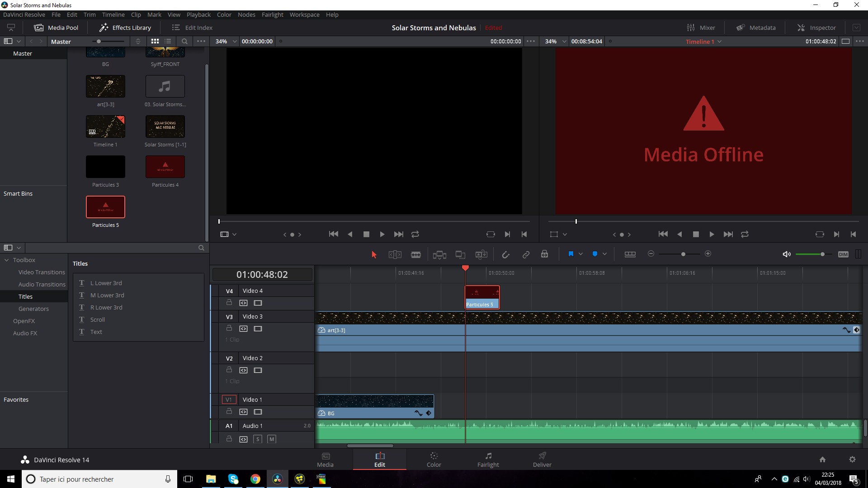This screenshot has height=488, width=868.
Task: Search the media pool
Action: tap(184, 41)
